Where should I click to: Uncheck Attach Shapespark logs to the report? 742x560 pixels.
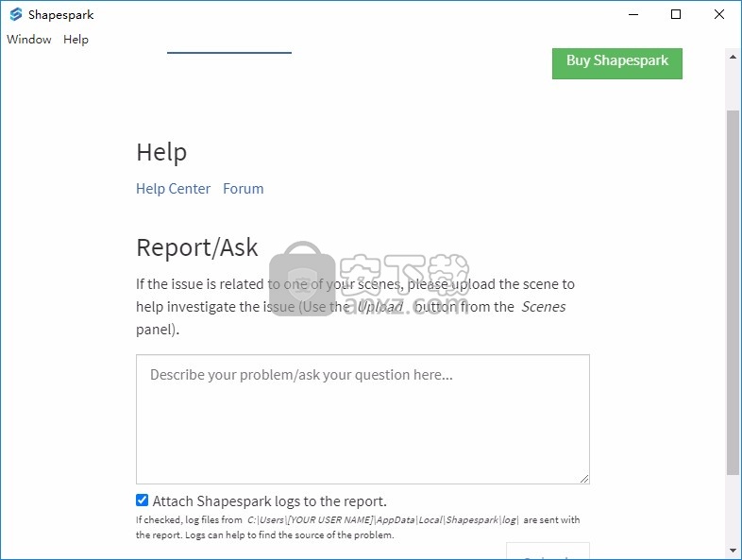tap(142, 501)
